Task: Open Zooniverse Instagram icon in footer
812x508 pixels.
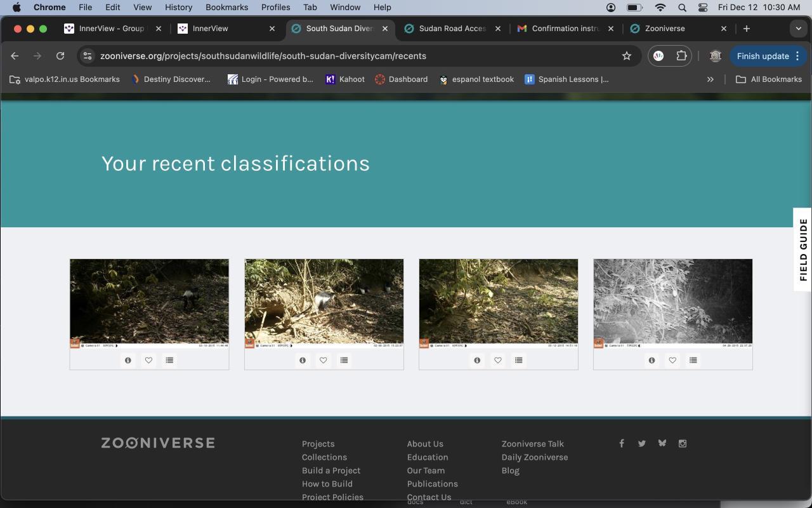Action: pyautogui.click(x=683, y=443)
